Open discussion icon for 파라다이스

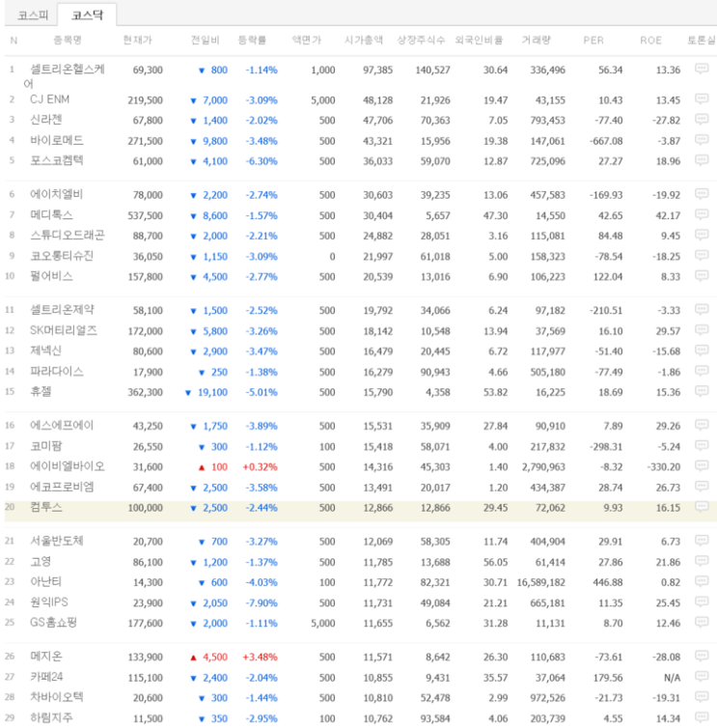coord(702,371)
